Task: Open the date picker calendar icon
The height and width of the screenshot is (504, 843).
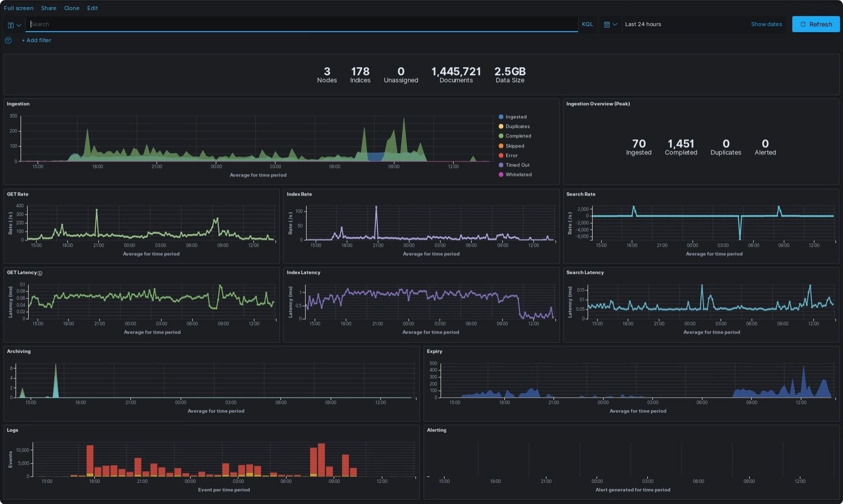Action: pos(607,24)
